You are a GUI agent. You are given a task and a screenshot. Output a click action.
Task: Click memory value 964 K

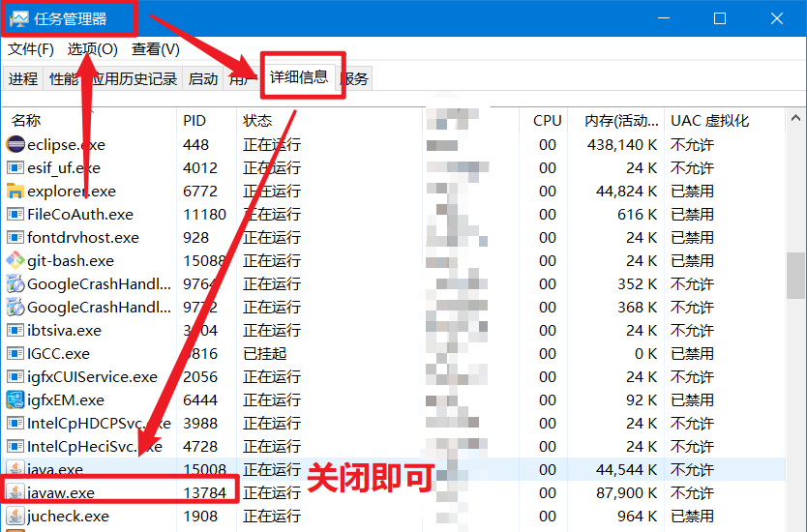[x=638, y=516]
